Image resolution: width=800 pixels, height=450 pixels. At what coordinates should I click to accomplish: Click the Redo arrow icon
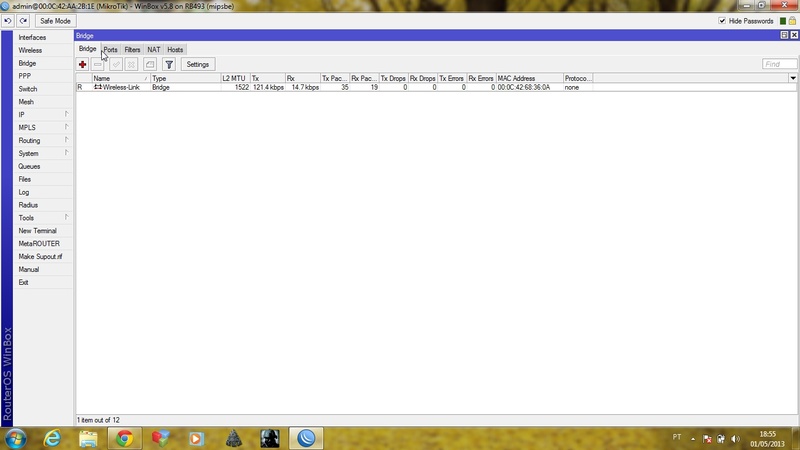pos(23,21)
